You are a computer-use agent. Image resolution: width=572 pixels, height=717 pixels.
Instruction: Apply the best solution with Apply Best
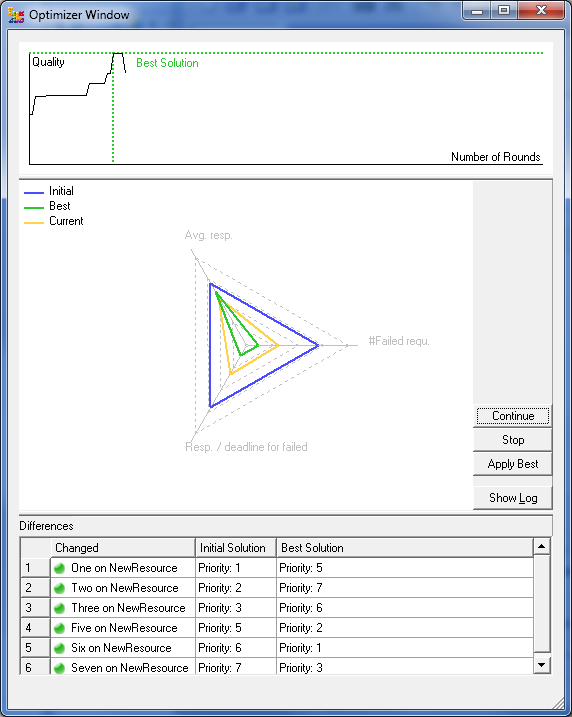point(513,464)
